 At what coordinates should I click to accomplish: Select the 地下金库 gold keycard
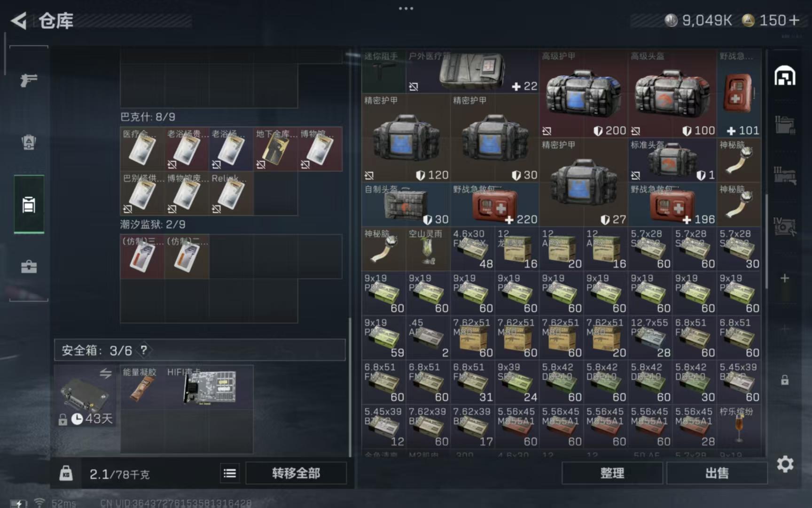(x=276, y=149)
